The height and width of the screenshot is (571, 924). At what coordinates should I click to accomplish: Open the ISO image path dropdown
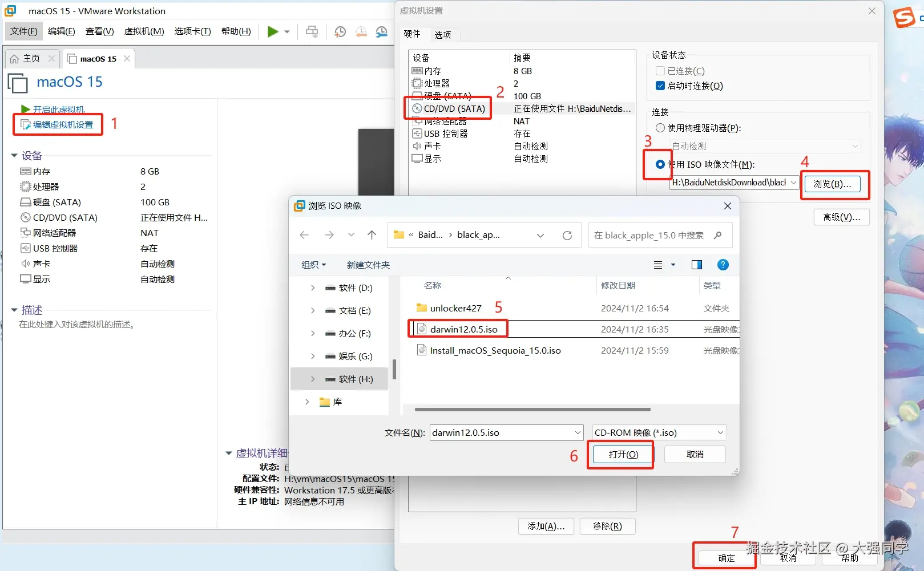(793, 183)
